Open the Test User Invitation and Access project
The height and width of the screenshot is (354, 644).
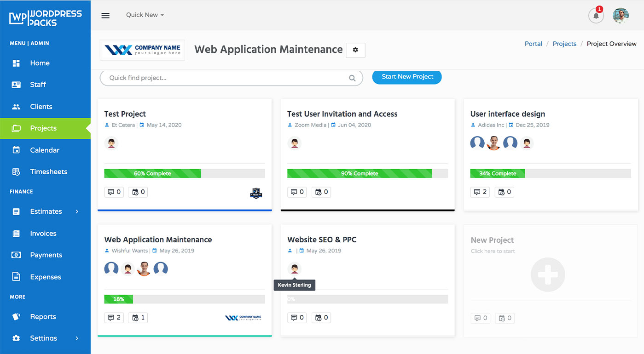coord(342,114)
